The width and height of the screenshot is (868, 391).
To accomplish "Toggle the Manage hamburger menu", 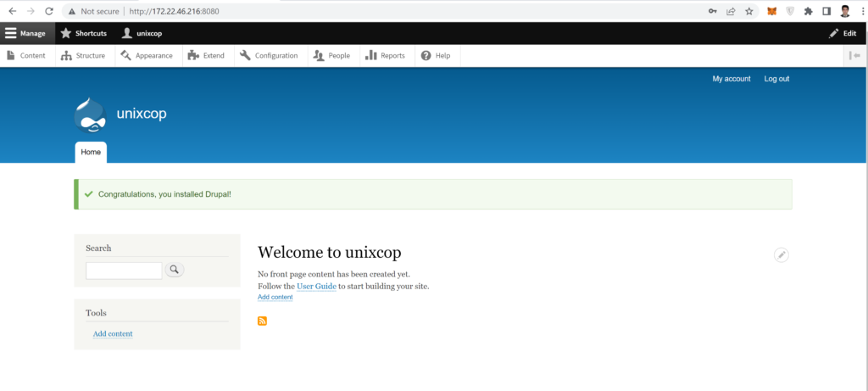I will [x=27, y=33].
